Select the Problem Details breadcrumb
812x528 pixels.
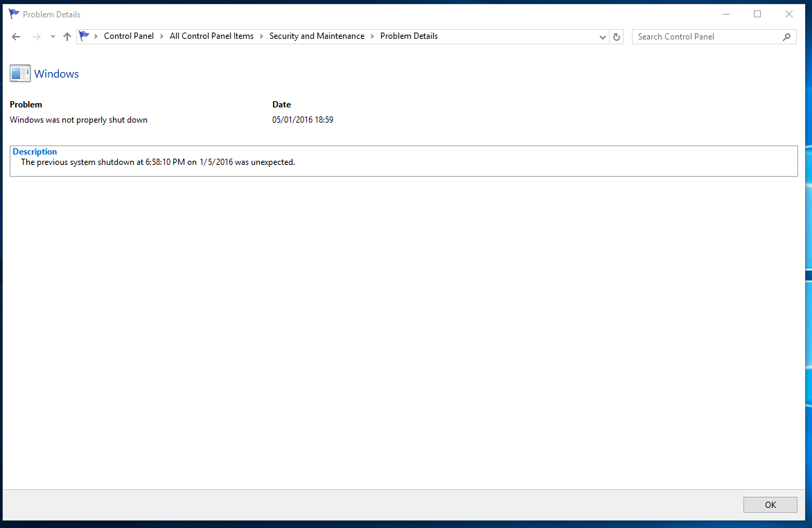[x=409, y=36]
